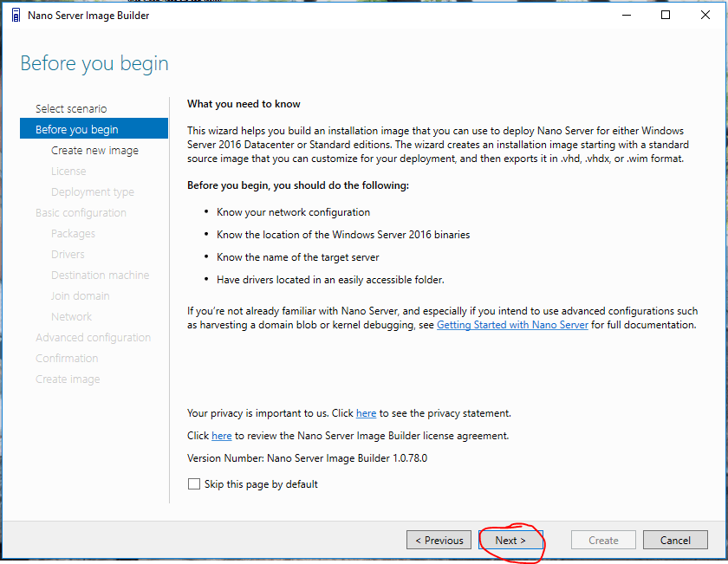Click the disabled Create button

coord(603,541)
